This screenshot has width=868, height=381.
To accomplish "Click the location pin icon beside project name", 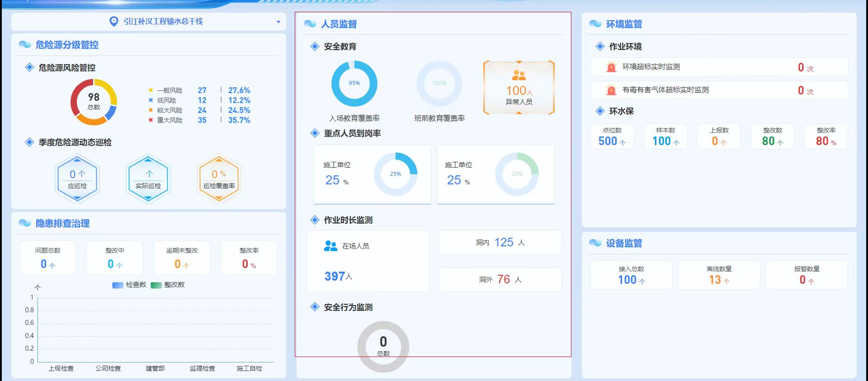I will click(114, 22).
